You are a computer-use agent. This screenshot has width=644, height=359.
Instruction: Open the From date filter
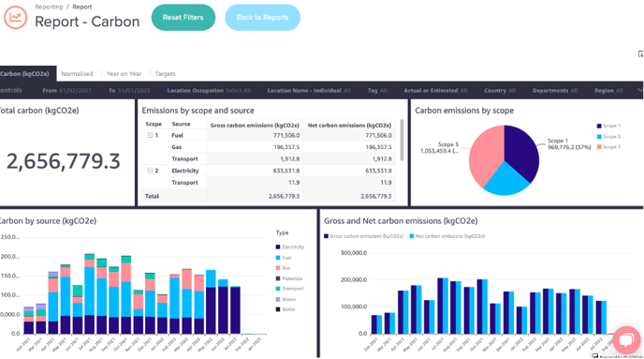click(x=67, y=91)
